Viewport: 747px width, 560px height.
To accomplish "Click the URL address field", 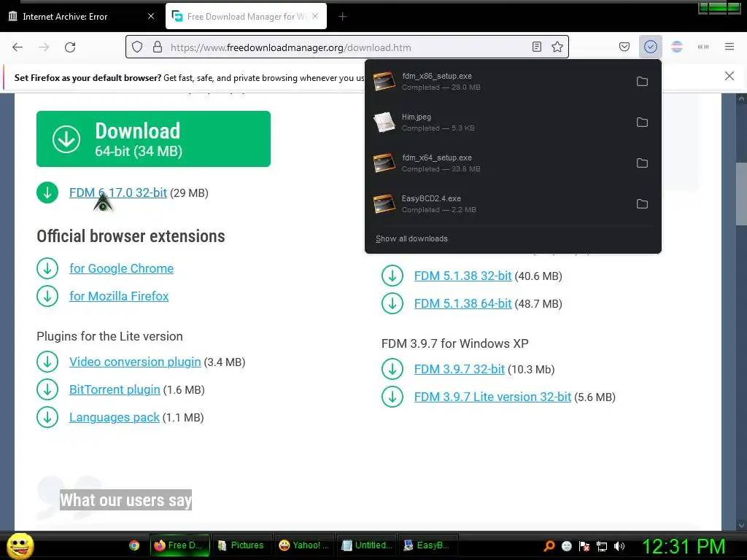I will tap(348, 47).
